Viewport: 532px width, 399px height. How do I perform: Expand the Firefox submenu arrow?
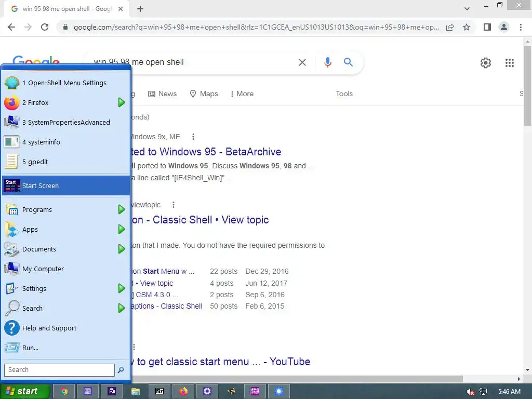click(x=122, y=102)
